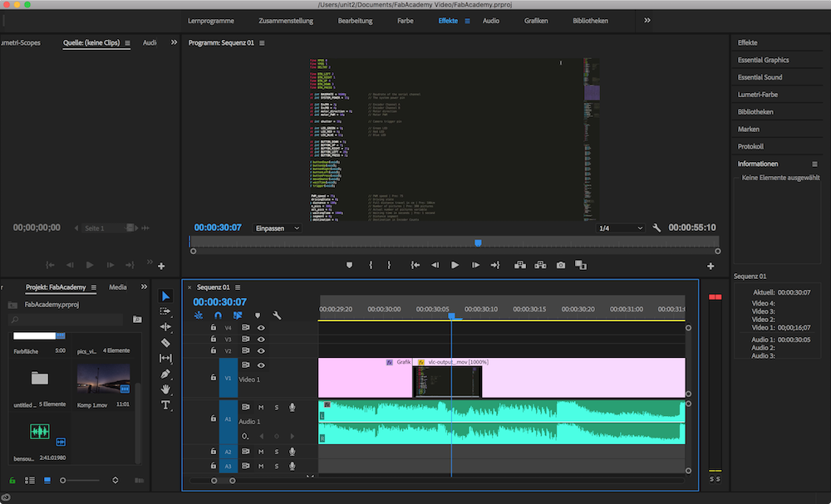
Task: Select the Hand tool
Action: point(165,389)
